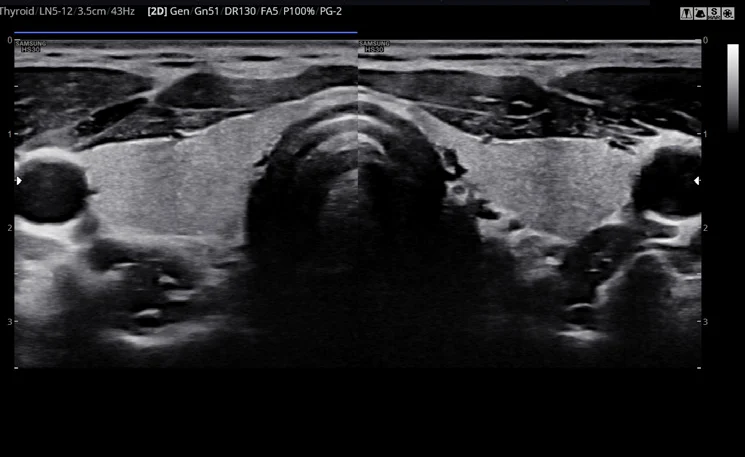Click the 'Gn51' gain value
The width and height of the screenshot is (745, 457).
207,11
